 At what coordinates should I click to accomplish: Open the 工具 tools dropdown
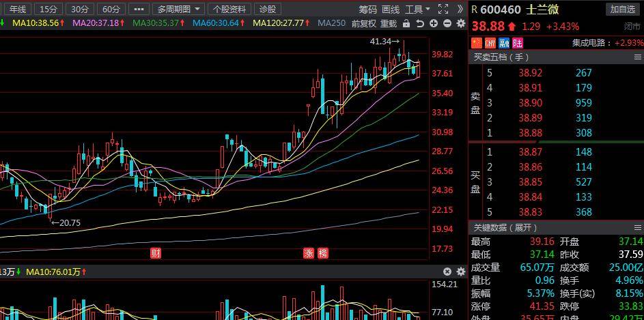tap(417, 9)
